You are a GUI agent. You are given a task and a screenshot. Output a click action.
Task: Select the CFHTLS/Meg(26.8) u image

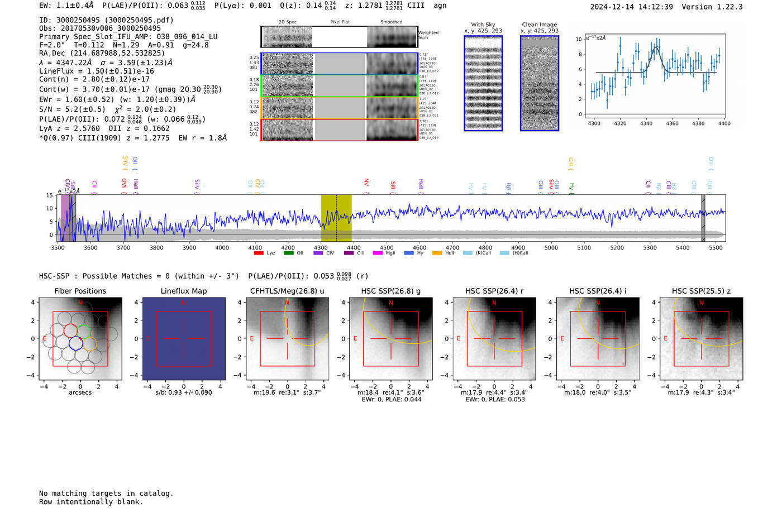coord(287,339)
